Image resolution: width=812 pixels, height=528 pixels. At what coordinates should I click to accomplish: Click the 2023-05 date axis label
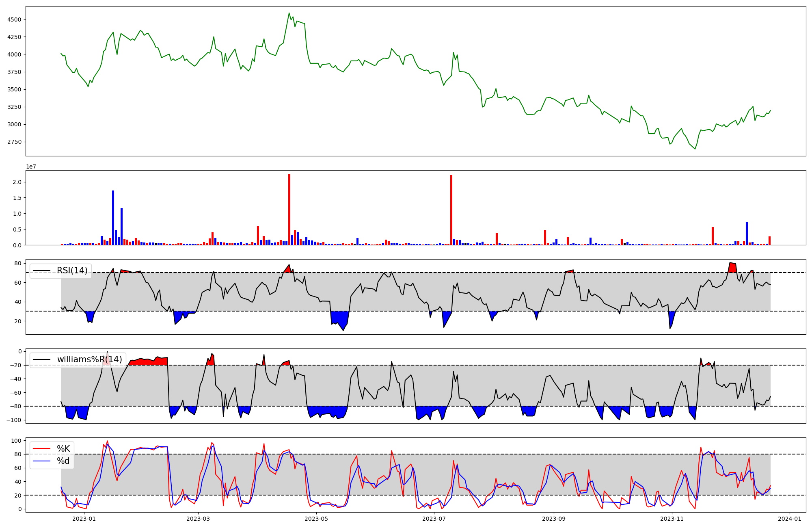[x=316, y=519]
